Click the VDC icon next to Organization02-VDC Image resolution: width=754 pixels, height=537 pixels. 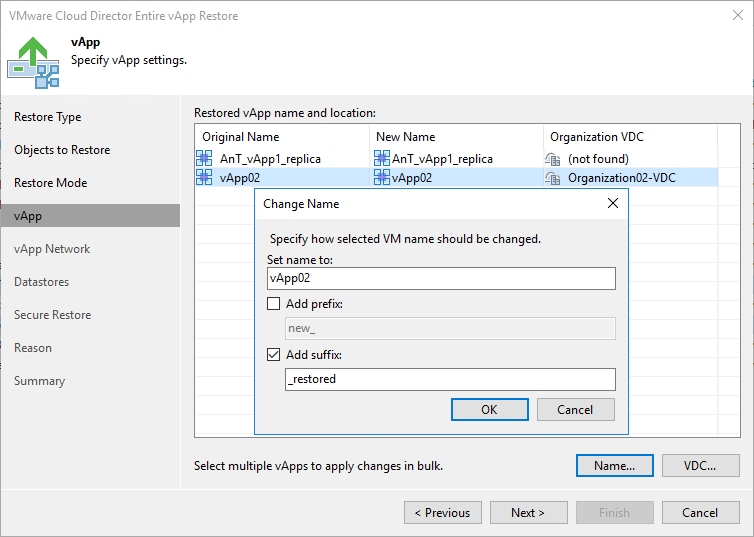click(553, 178)
